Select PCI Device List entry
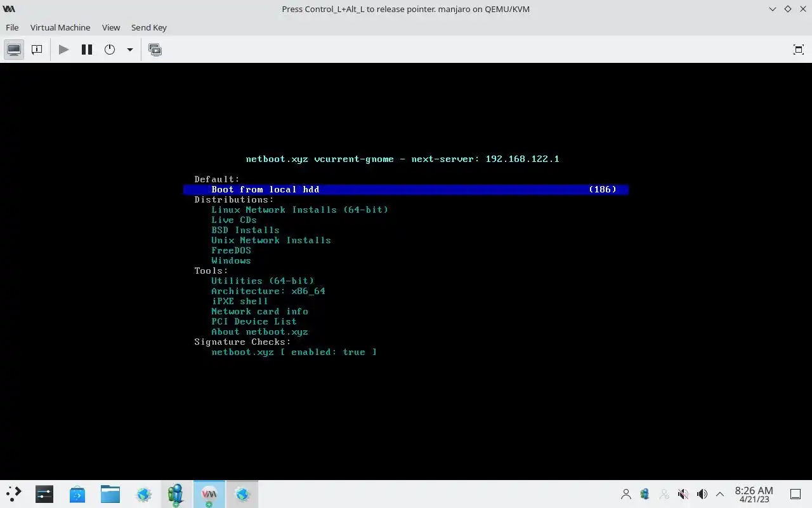The width and height of the screenshot is (812, 508). (x=254, y=321)
